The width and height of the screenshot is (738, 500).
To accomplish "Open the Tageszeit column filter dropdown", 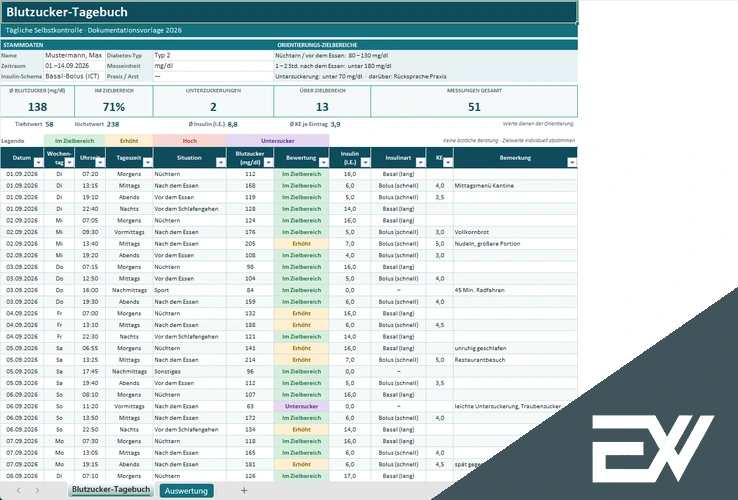I will click(x=148, y=162).
